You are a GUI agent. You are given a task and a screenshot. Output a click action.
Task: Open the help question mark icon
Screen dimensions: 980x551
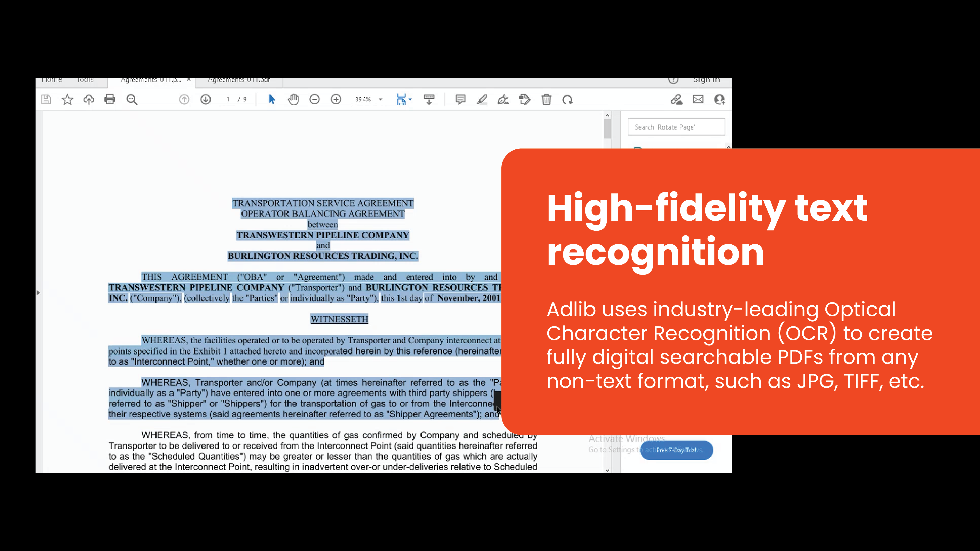point(673,80)
